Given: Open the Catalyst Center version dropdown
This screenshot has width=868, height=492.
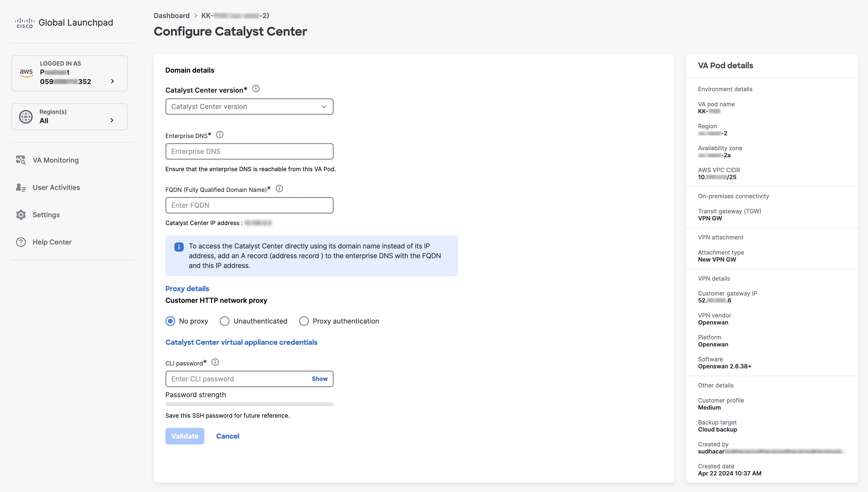Looking at the screenshot, I should [249, 107].
